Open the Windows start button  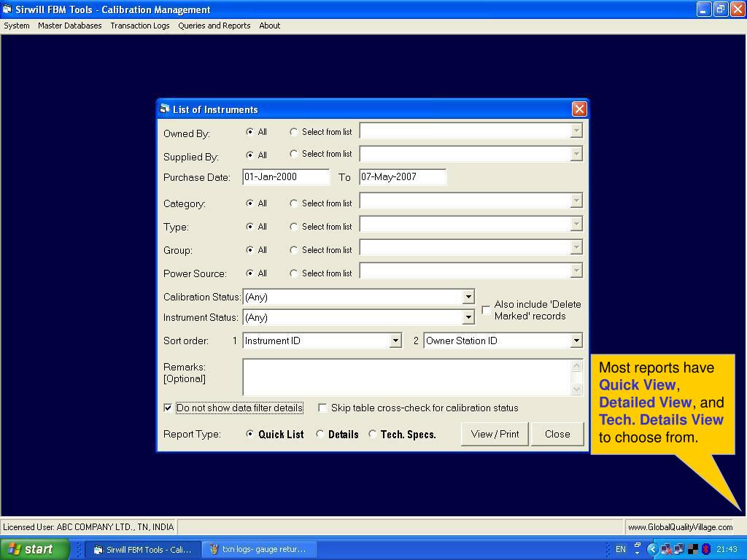[x=35, y=549]
